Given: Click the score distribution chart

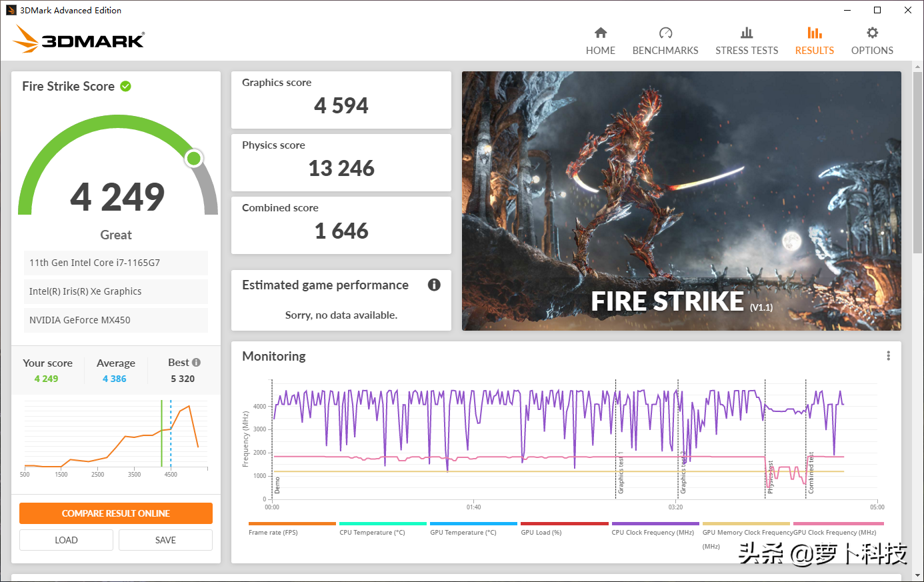Looking at the screenshot, I should click(116, 437).
